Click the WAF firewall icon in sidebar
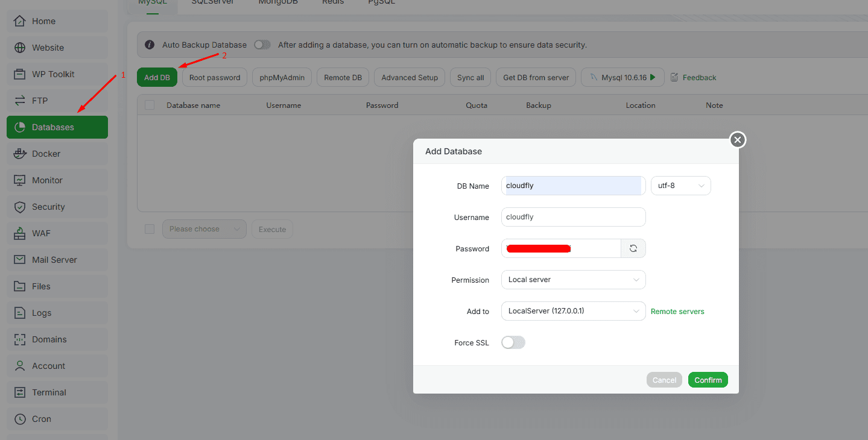Screen dimensions: 868x440 click(x=20, y=233)
